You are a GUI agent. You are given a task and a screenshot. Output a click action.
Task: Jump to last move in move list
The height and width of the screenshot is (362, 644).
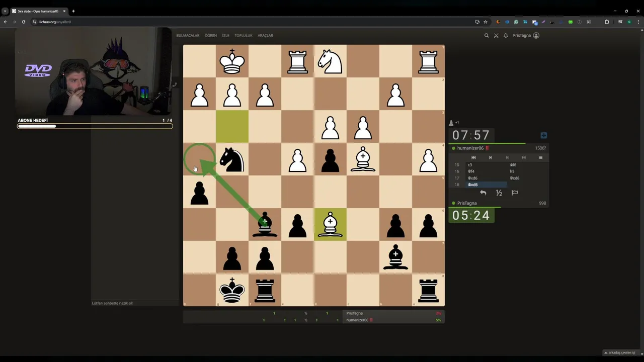[524, 157]
